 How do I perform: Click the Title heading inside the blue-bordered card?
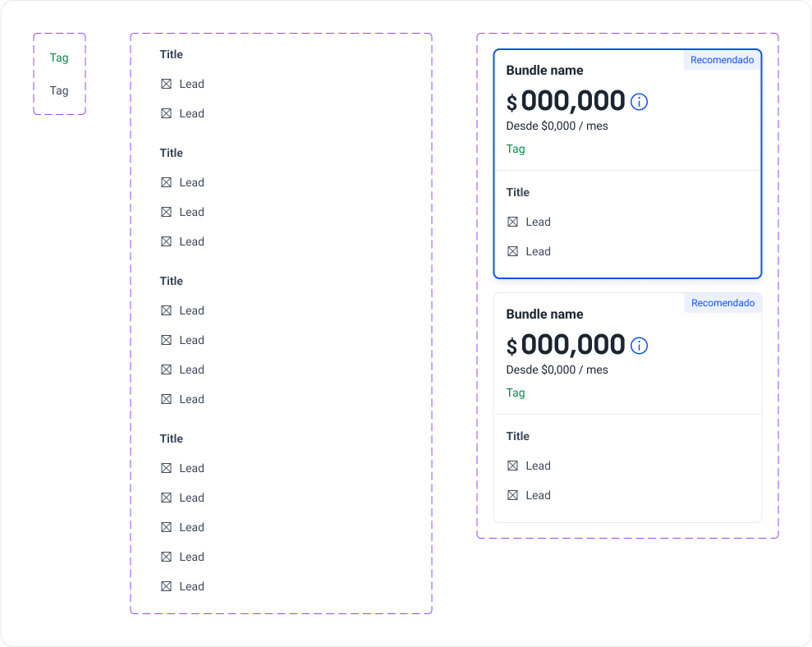[x=518, y=192]
